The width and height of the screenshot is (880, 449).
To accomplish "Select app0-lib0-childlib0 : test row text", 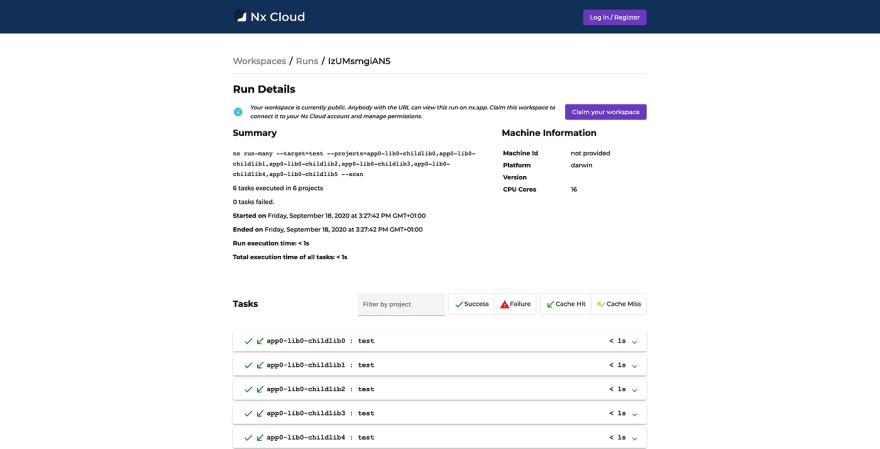I will (320, 341).
